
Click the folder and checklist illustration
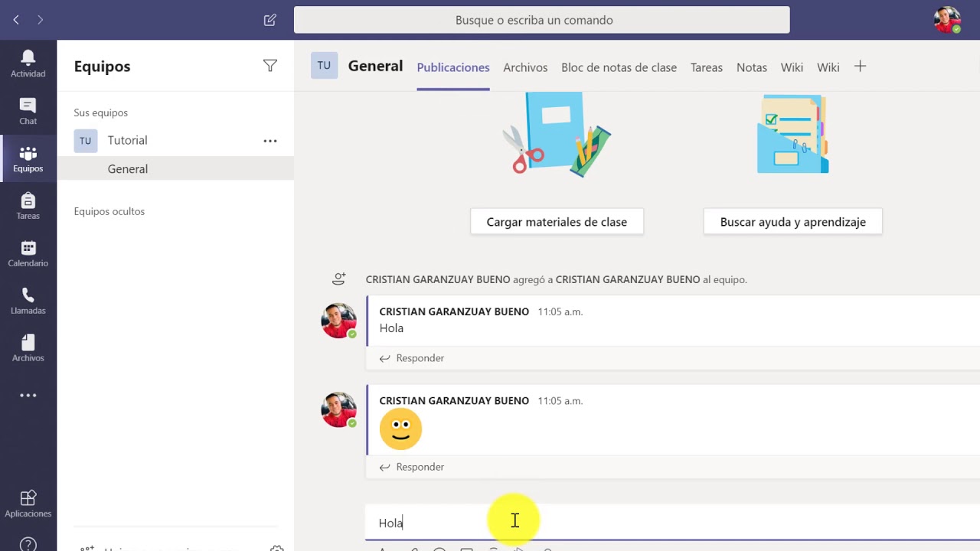click(x=792, y=134)
